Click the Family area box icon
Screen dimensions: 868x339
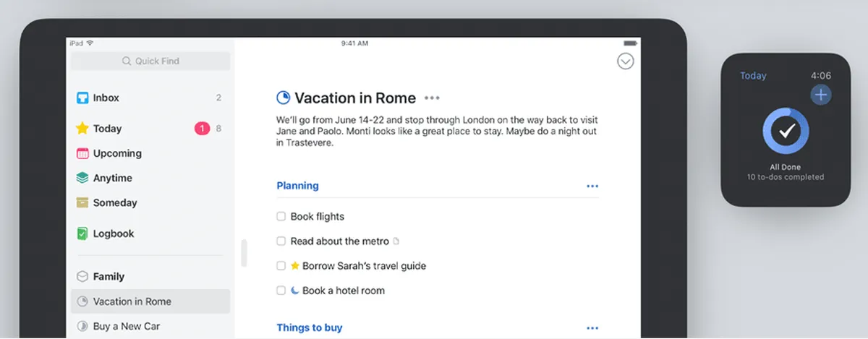tap(82, 276)
